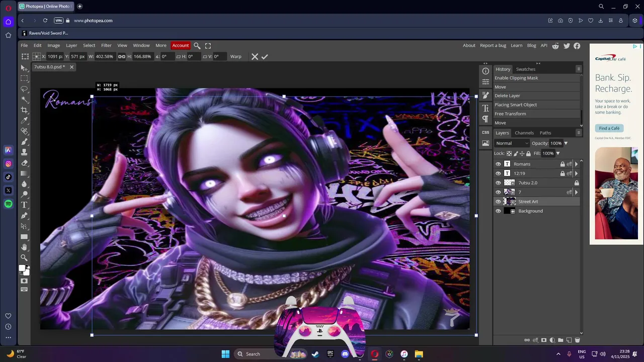Open the Report a bug link

click(x=493, y=45)
